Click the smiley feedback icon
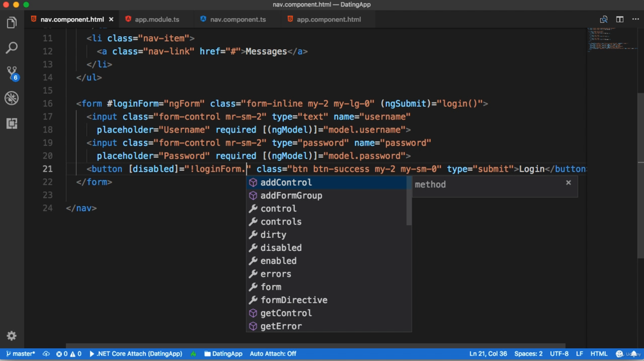This screenshot has width=644, height=361. (x=620, y=354)
